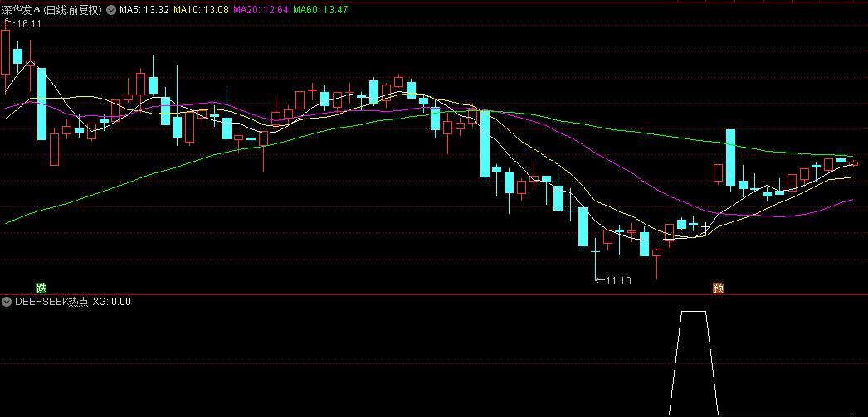Click the DEEPSEEK热点 indicator name
The width and height of the screenshot is (868, 417).
coord(51,302)
